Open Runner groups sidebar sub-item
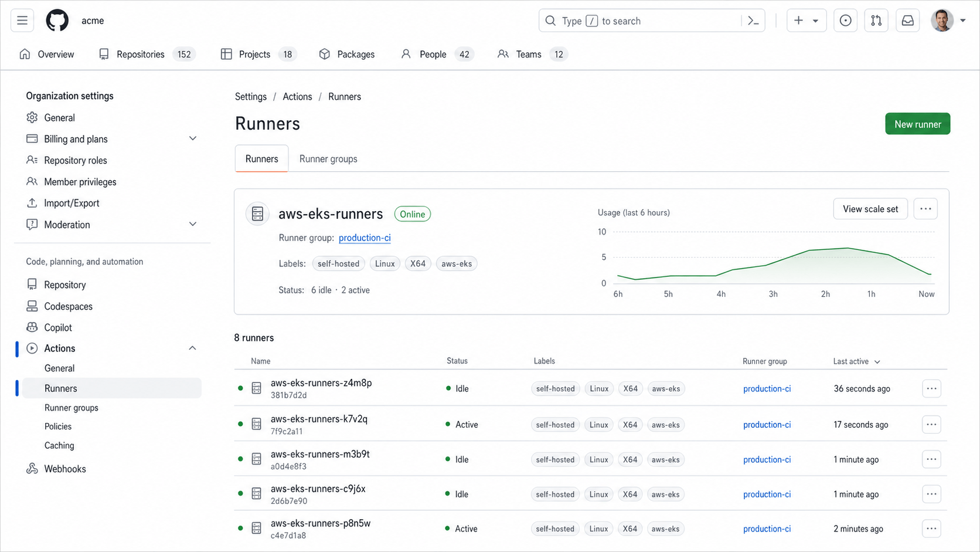The width and height of the screenshot is (980, 552). 72,408
